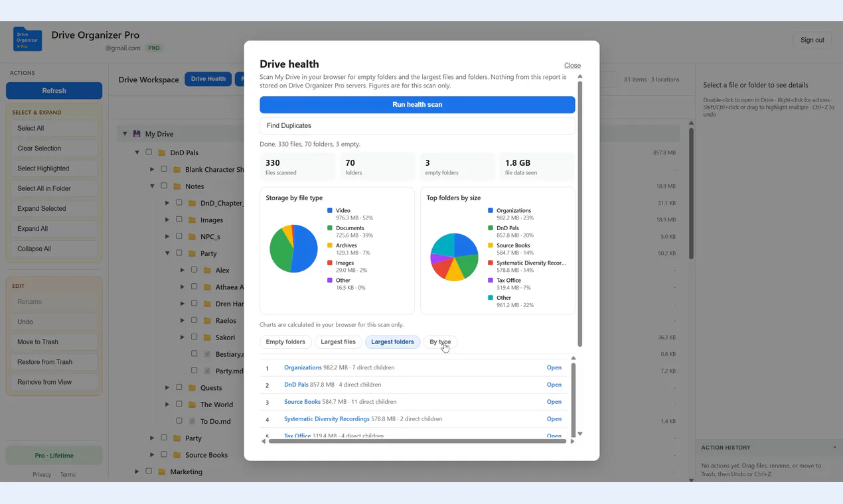Tick the Notes folder checkbox
843x504 pixels.
[x=164, y=186]
